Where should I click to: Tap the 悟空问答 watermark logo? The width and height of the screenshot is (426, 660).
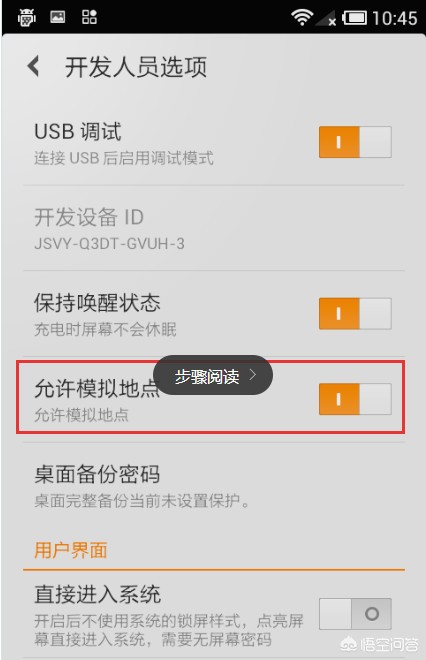pyautogui.click(x=380, y=644)
